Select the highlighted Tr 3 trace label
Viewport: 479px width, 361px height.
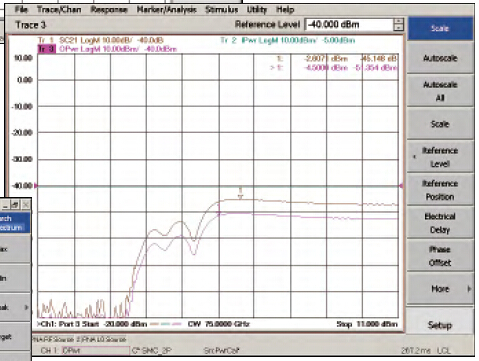pyautogui.click(x=46, y=49)
